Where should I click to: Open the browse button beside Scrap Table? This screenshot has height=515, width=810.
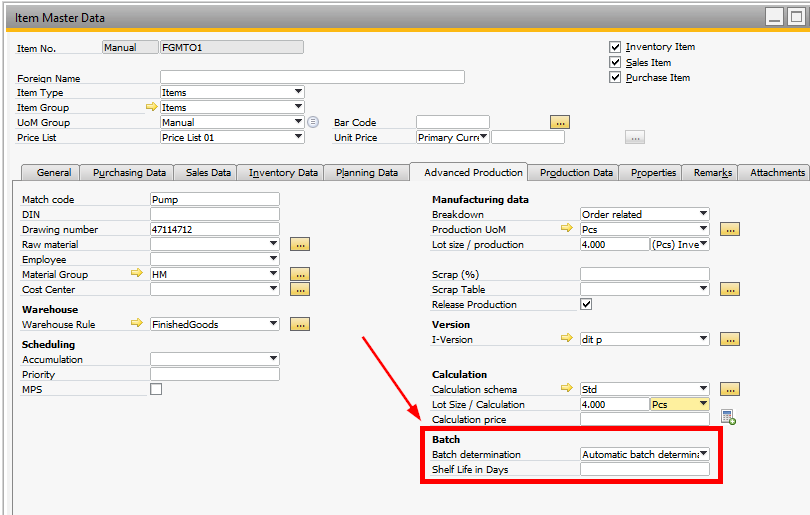coord(730,289)
